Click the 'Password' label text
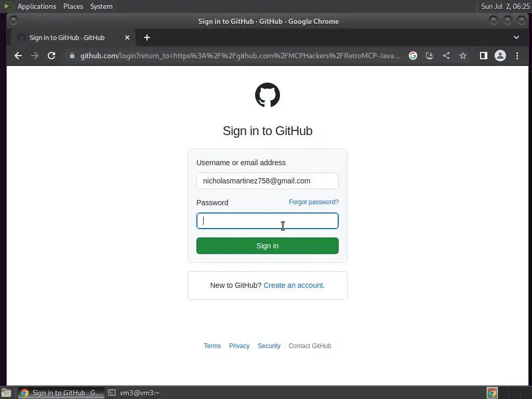Image resolution: width=532 pixels, height=399 pixels. pyautogui.click(x=212, y=203)
